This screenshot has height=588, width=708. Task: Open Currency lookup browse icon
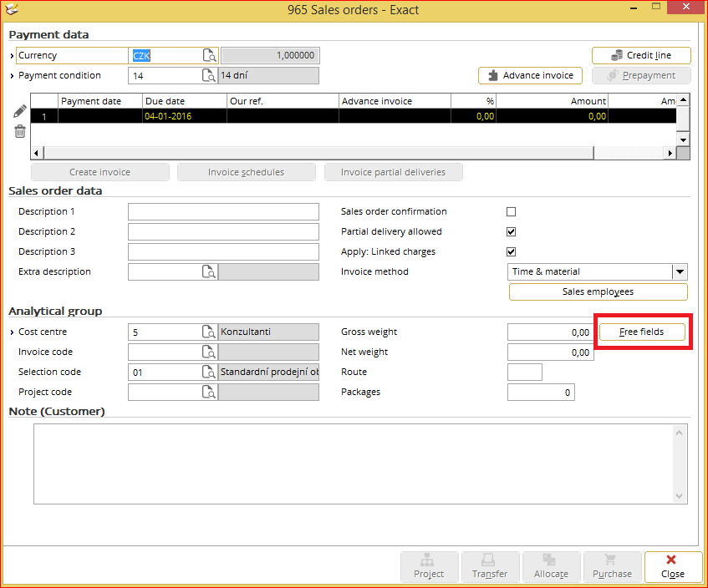click(x=209, y=55)
